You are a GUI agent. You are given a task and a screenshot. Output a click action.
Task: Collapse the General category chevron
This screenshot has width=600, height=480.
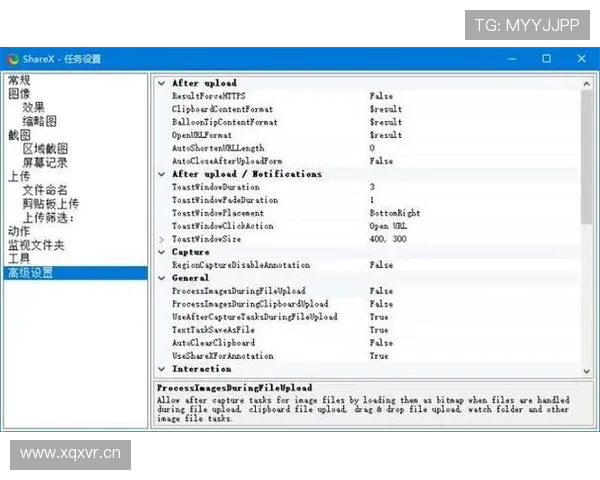[163, 278]
